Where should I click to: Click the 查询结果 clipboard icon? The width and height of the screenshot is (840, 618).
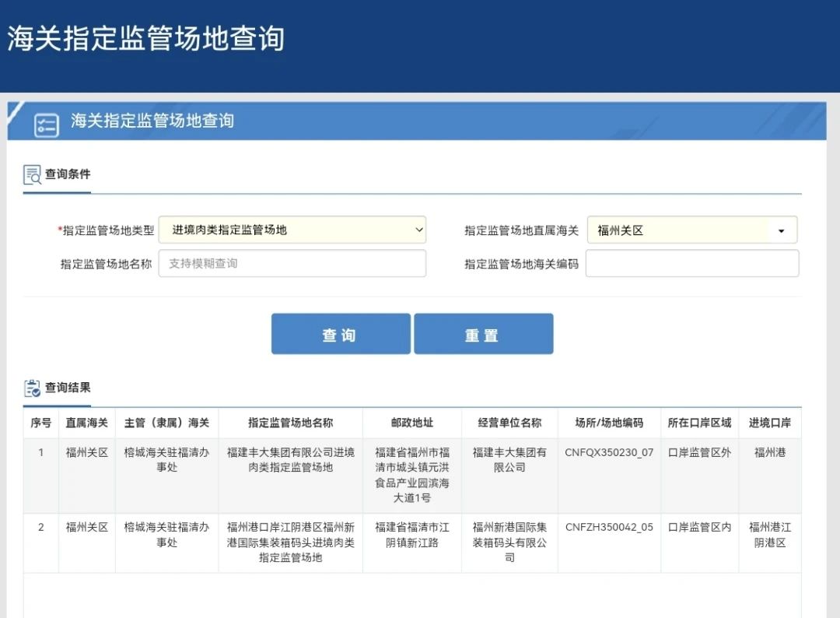point(32,388)
